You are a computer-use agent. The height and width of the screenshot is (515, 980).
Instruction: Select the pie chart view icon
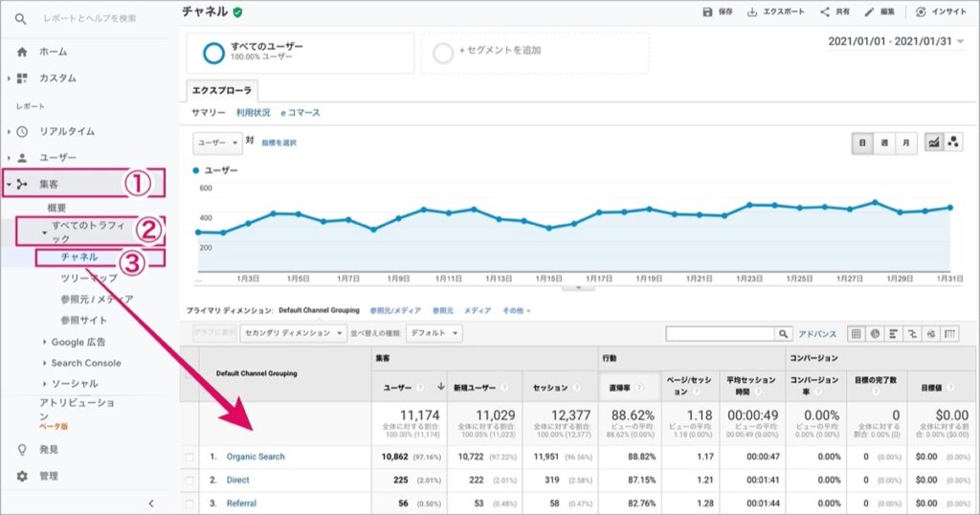[x=875, y=334]
